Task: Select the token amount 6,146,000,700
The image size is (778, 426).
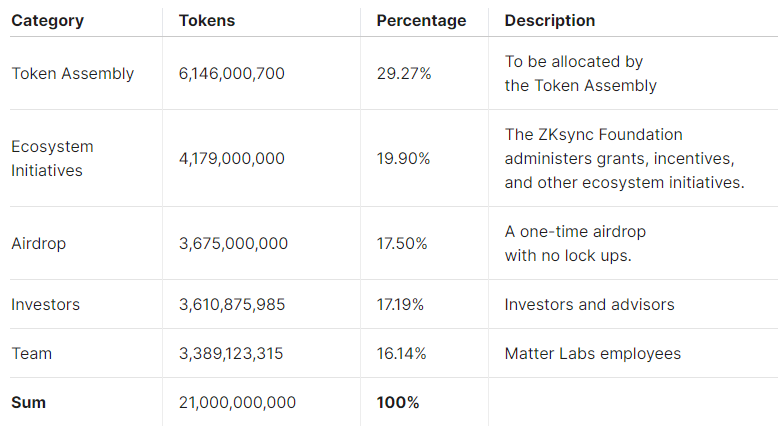Action: [232, 73]
